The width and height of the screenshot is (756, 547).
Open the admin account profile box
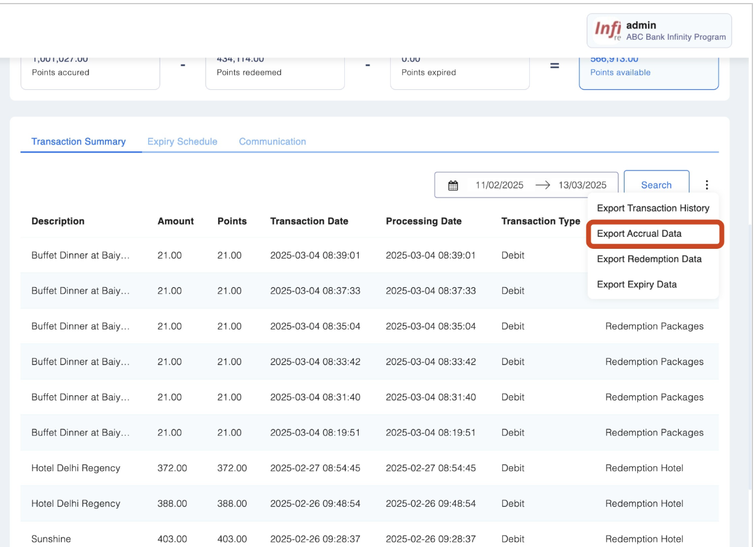[x=659, y=31]
